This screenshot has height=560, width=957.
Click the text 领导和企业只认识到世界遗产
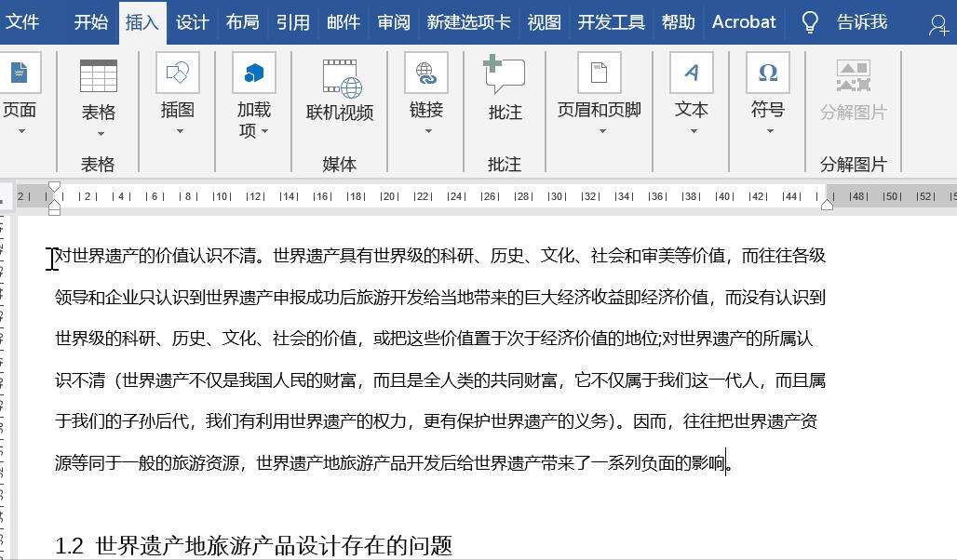164,297
